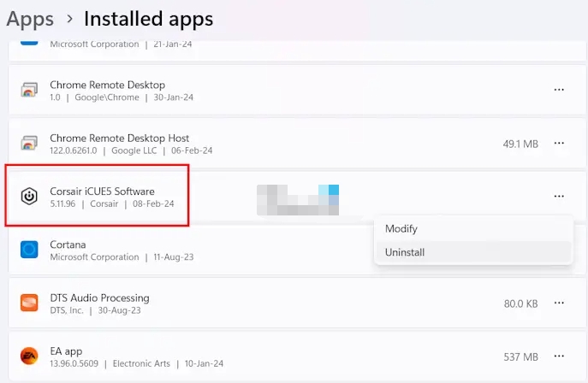Image resolution: width=588 pixels, height=383 pixels.
Task: Click the 537 MB size value
Action: tap(521, 356)
